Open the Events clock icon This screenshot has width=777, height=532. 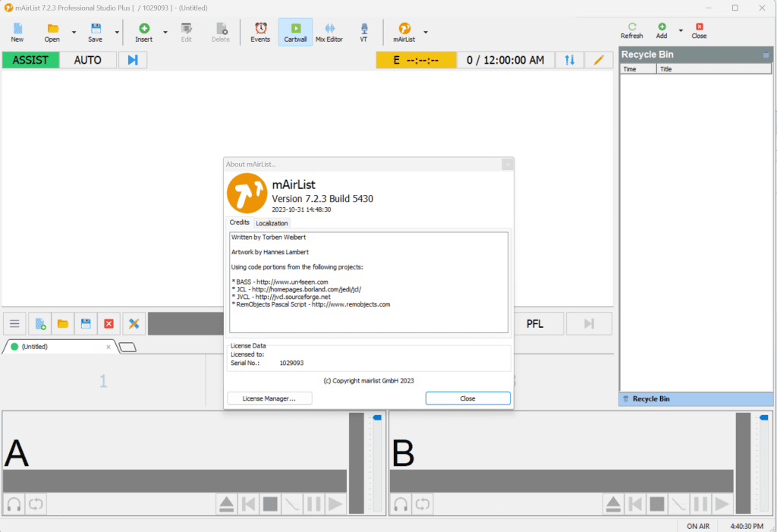[260, 32]
